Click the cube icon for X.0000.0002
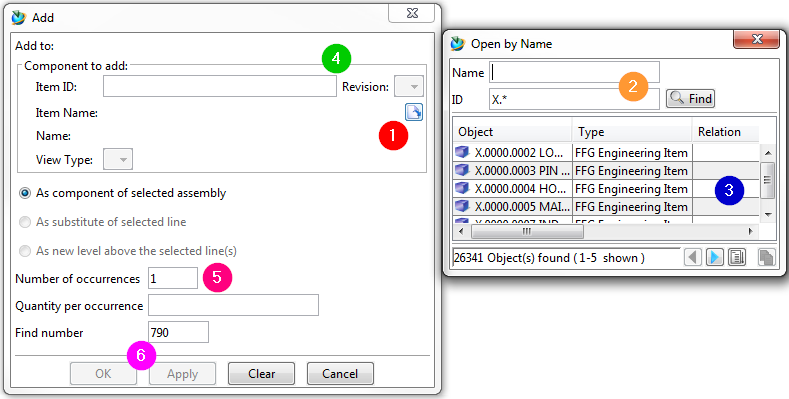Viewport: 789px width, 399px height. click(x=461, y=152)
